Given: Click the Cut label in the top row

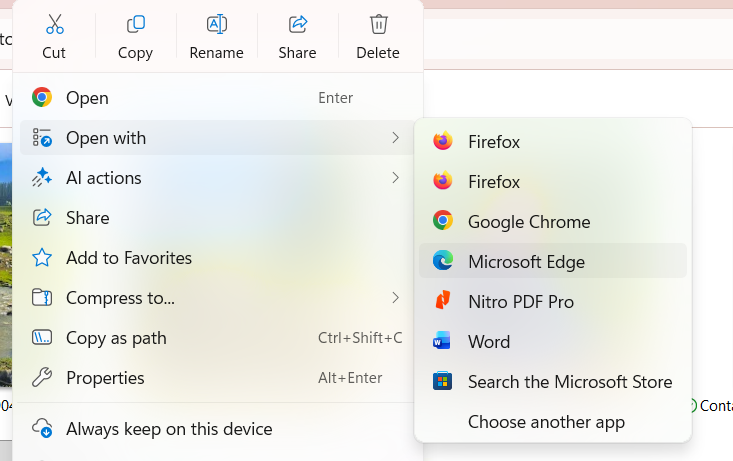Looking at the screenshot, I should coord(54,53).
